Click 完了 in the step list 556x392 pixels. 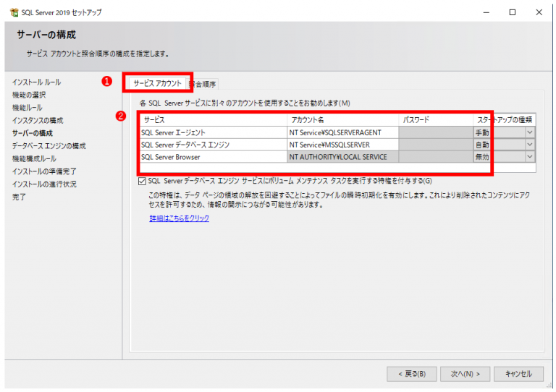click(x=19, y=197)
